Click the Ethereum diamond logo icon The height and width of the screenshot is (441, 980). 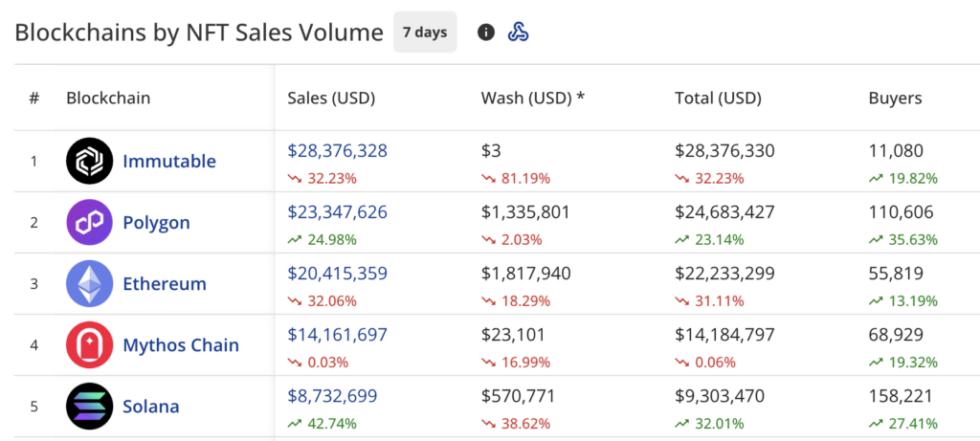[90, 284]
